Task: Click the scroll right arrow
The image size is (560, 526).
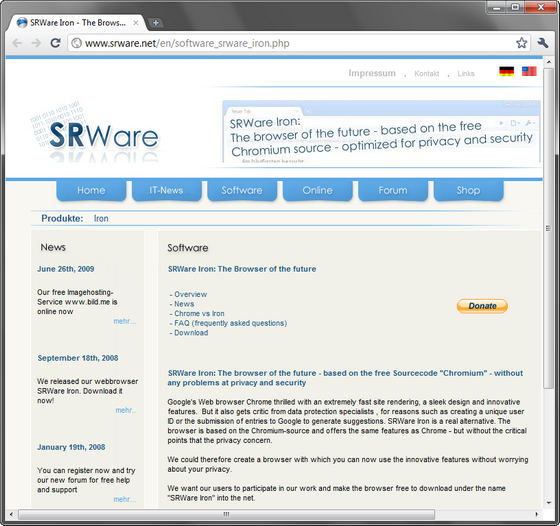Action: point(536,514)
